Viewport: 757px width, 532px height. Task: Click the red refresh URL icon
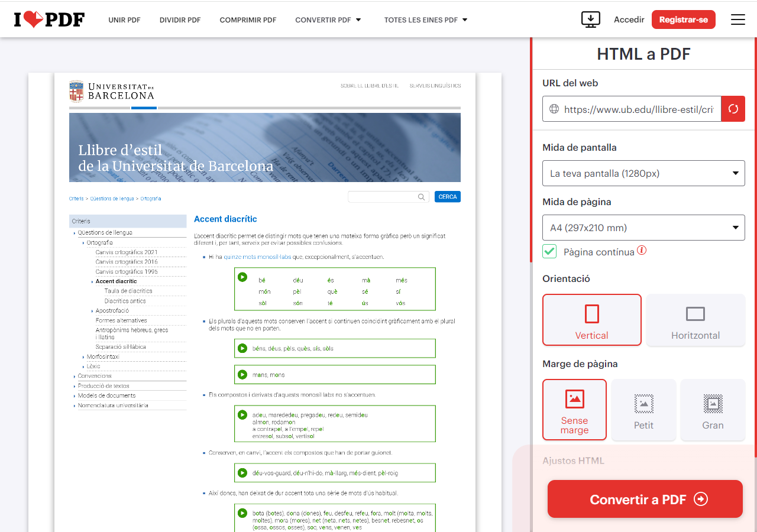pos(733,109)
